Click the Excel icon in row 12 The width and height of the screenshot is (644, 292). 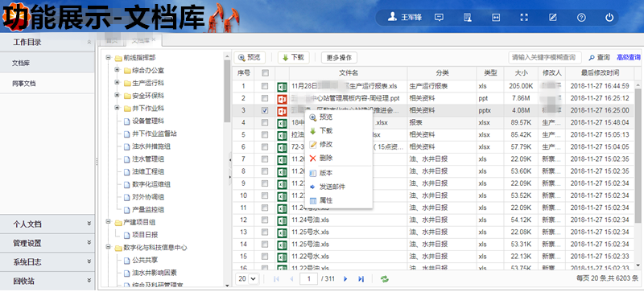(x=283, y=220)
